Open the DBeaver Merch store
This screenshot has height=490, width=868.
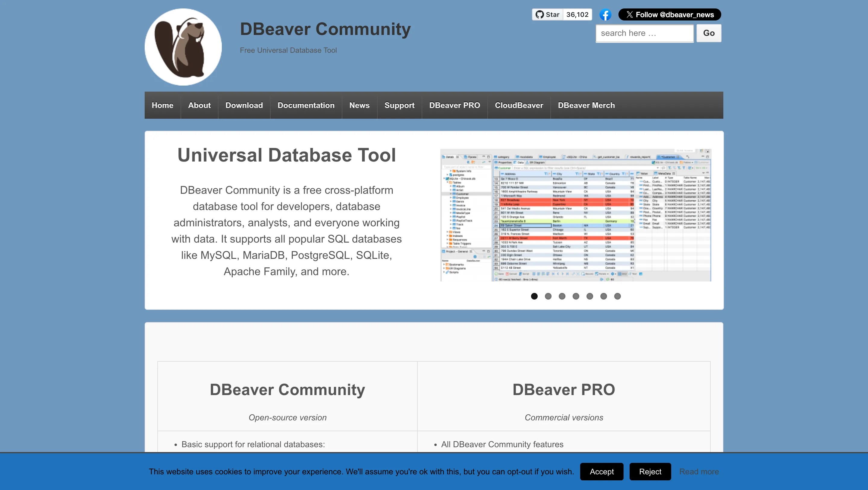pyautogui.click(x=586, y=105)
